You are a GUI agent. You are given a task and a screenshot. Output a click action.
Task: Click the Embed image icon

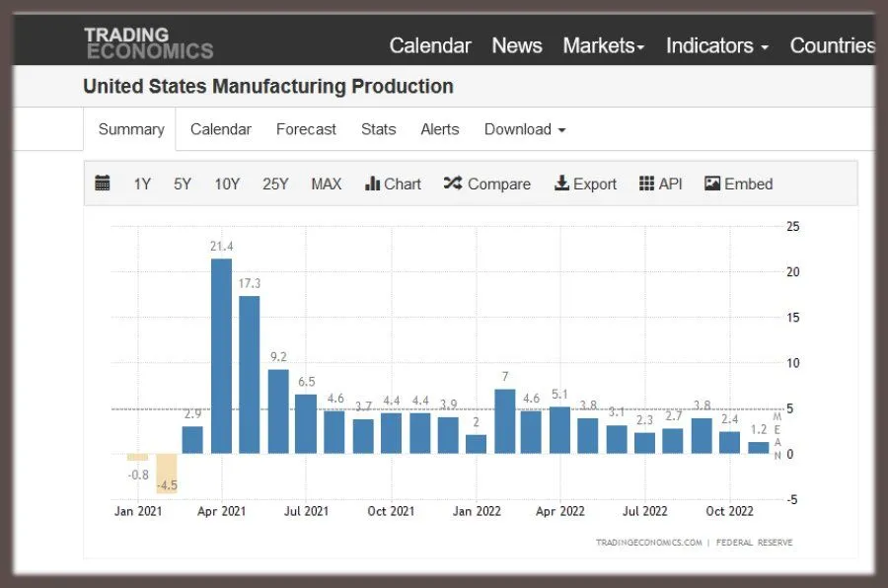[712, 184]
